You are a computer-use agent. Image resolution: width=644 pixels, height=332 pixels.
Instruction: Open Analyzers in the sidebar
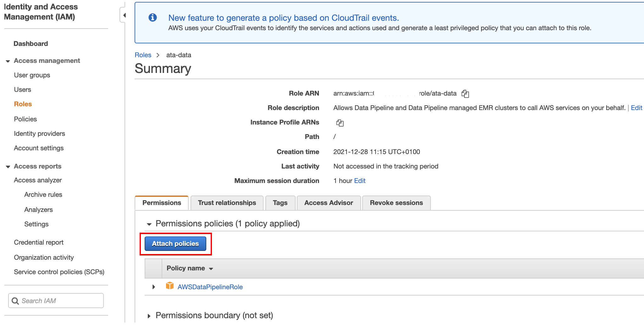click(39, 210)
